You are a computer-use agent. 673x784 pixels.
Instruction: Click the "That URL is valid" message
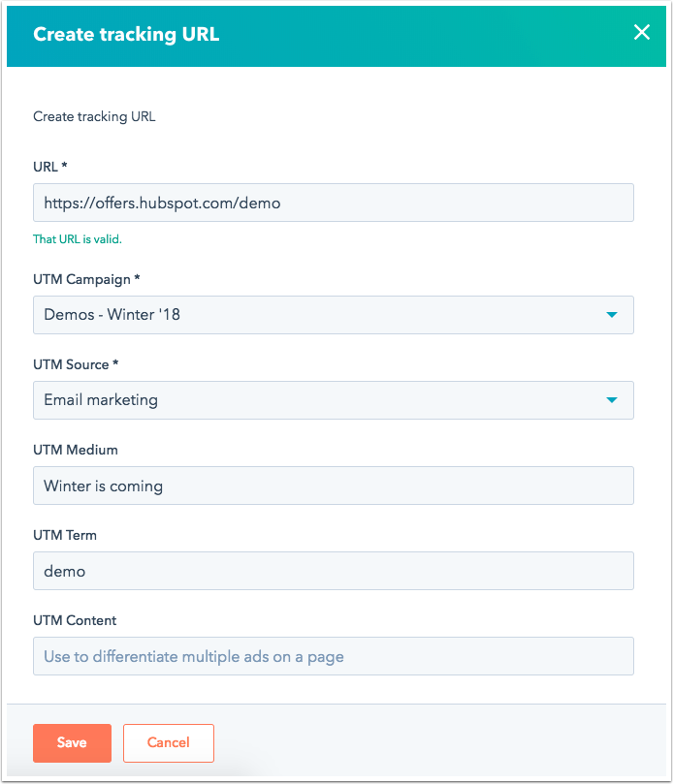[77, 238]
